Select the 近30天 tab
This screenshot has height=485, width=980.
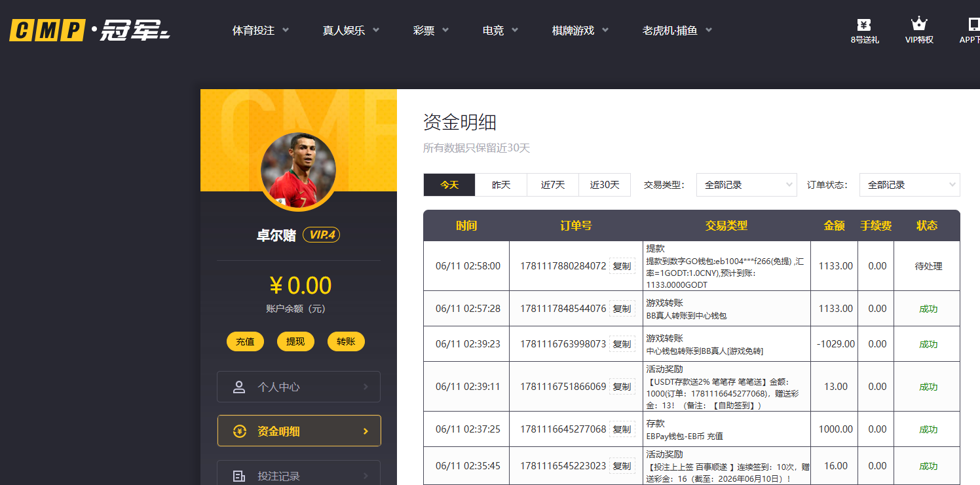(x=605, y=185)
